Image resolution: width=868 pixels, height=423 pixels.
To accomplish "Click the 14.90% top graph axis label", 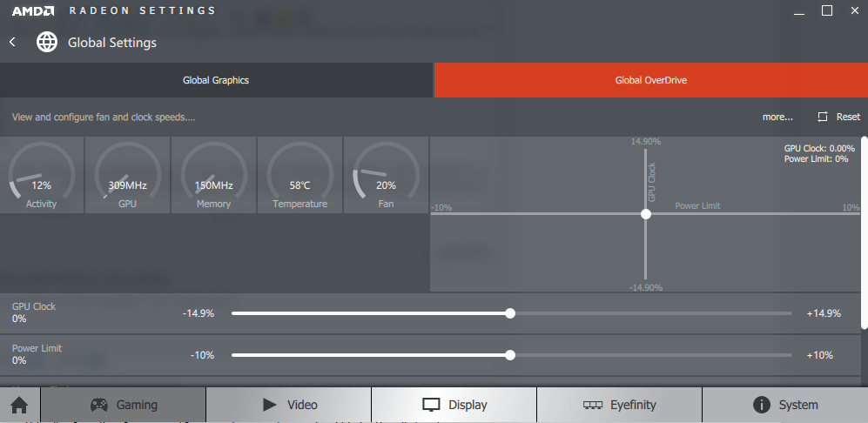I will pos(646,141).
